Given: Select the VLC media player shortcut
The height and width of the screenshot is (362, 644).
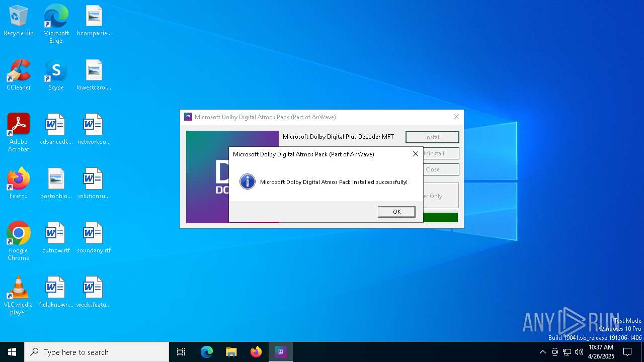Looking at the screenshot, I should tap(19, 296).
